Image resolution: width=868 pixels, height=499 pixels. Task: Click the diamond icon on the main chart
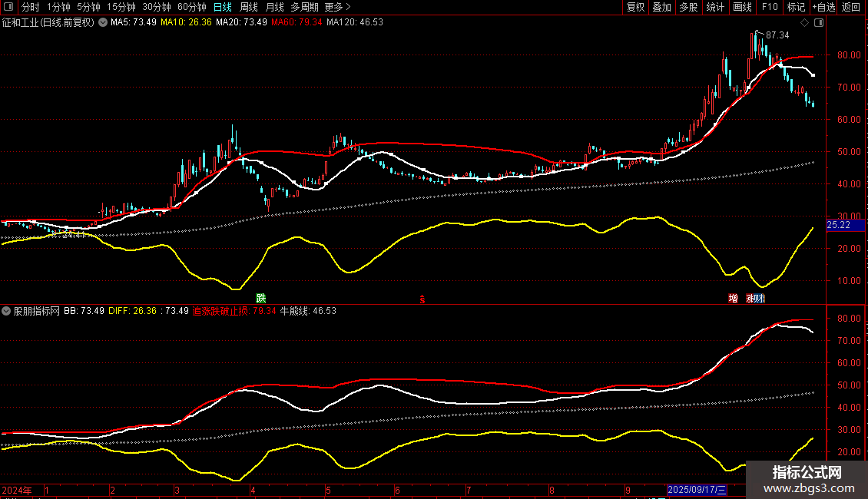[x=804, y=23]
